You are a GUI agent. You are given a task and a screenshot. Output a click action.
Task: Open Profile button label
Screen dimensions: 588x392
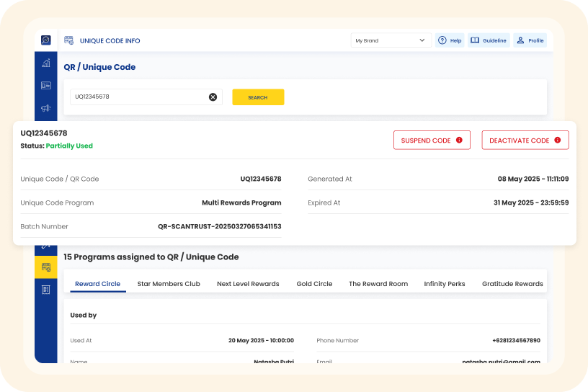point(535,40)
